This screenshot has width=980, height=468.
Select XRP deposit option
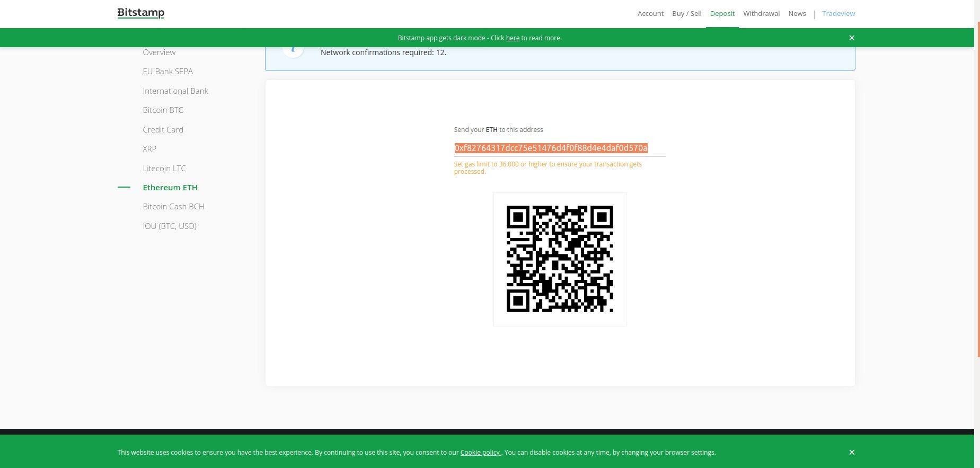(149, 149)
